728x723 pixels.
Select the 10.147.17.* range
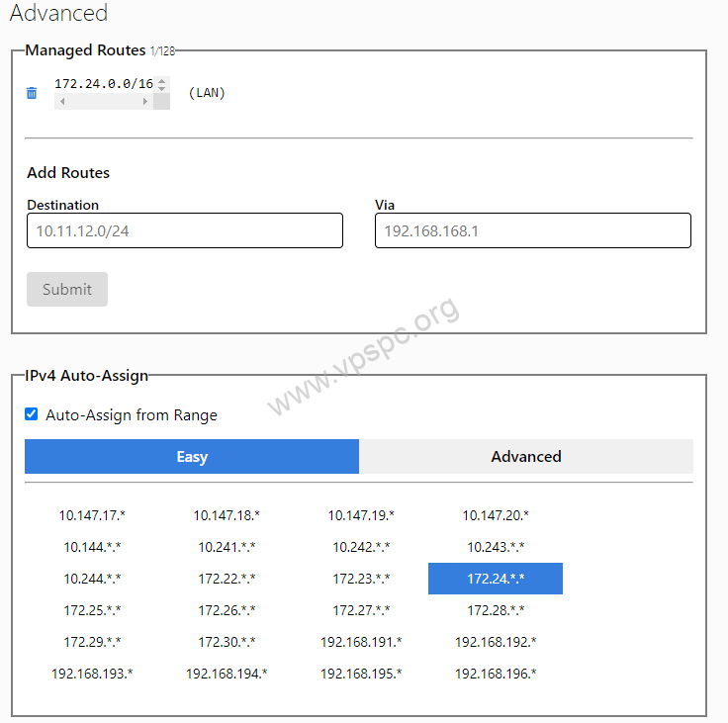(92, 515)
